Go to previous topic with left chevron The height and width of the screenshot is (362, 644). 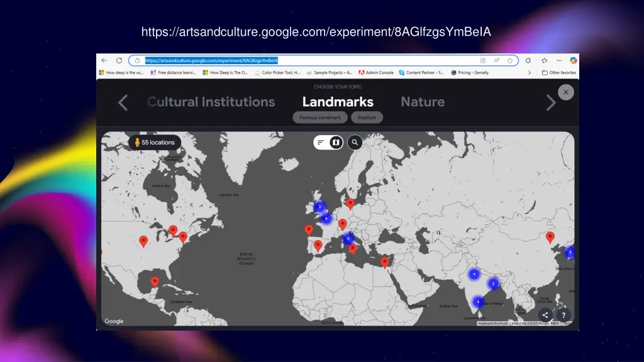(x=123, y=102)
